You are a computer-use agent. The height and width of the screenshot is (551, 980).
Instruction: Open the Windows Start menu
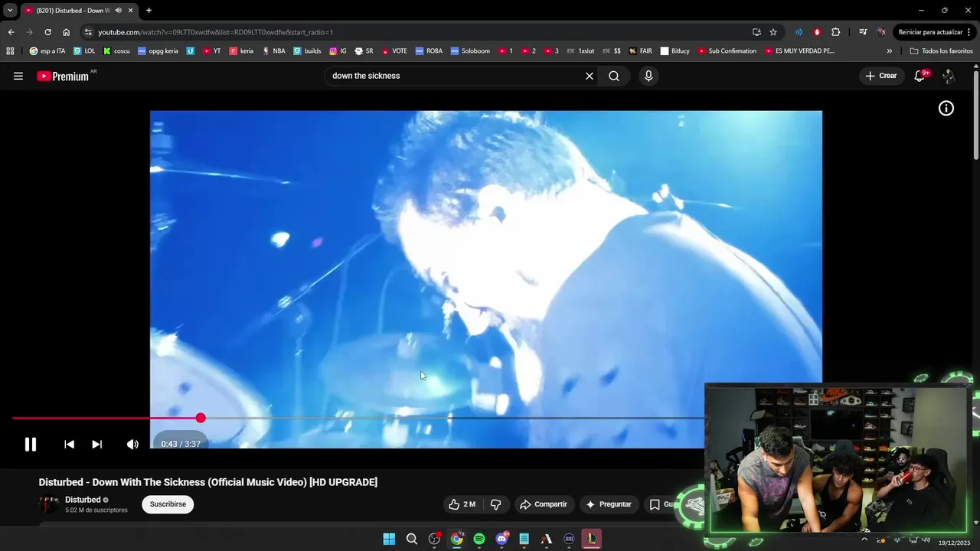389,539
